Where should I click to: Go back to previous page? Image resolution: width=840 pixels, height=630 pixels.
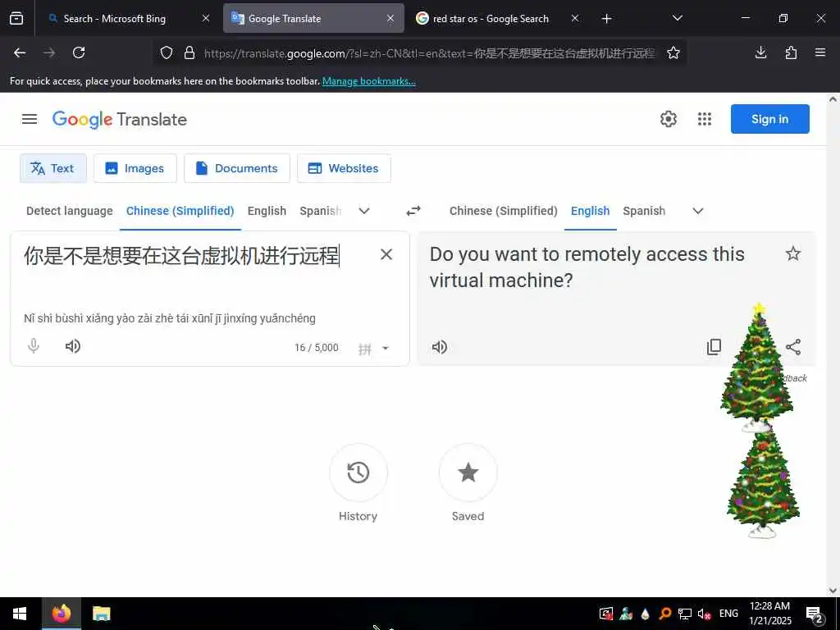(20, 52)
